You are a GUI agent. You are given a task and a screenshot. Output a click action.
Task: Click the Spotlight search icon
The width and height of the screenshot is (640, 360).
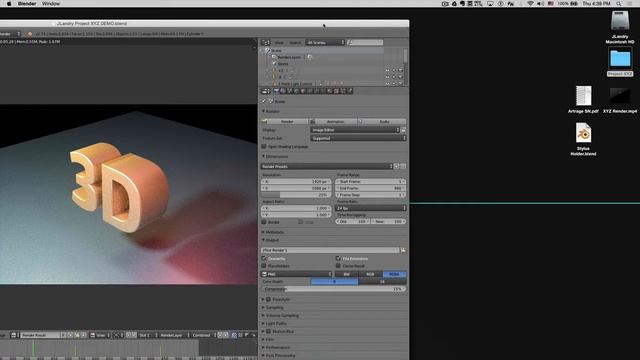[x=619, y=4]
